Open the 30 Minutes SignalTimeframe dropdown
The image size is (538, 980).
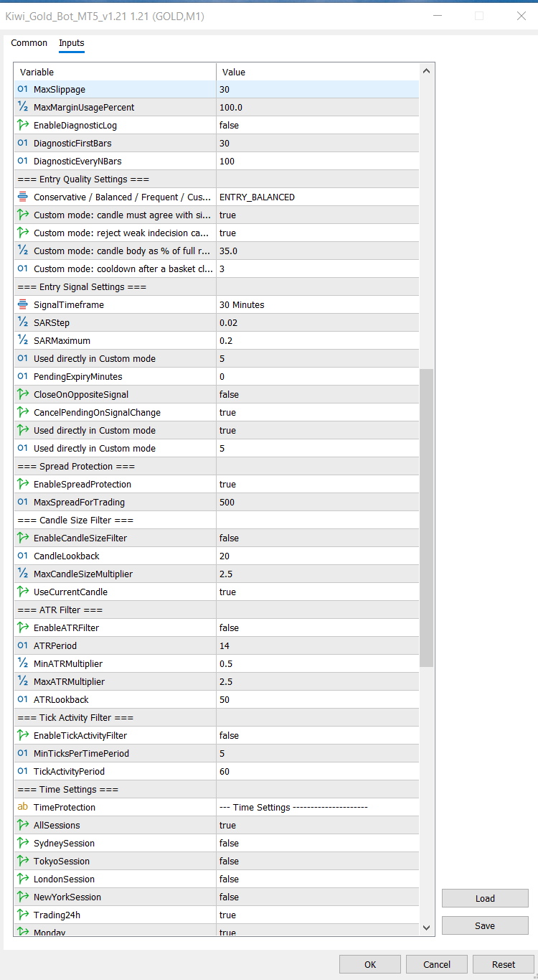[318, 304]
